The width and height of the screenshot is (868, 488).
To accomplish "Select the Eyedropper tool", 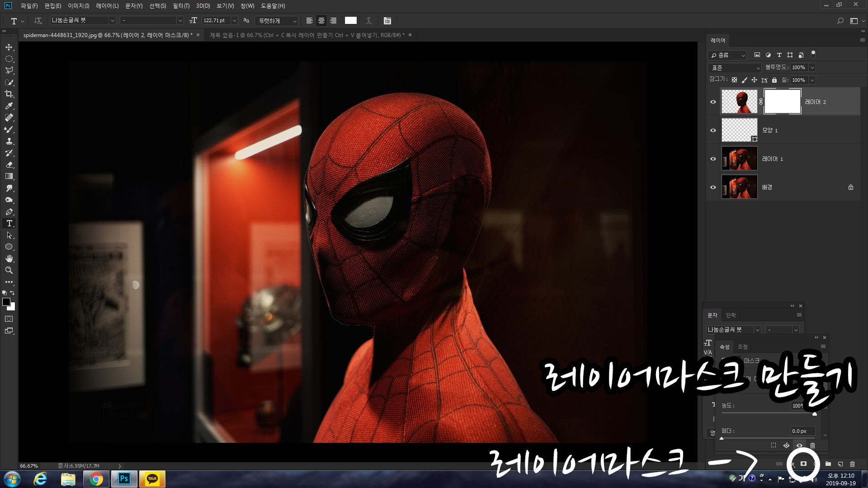I will (9, 106).
